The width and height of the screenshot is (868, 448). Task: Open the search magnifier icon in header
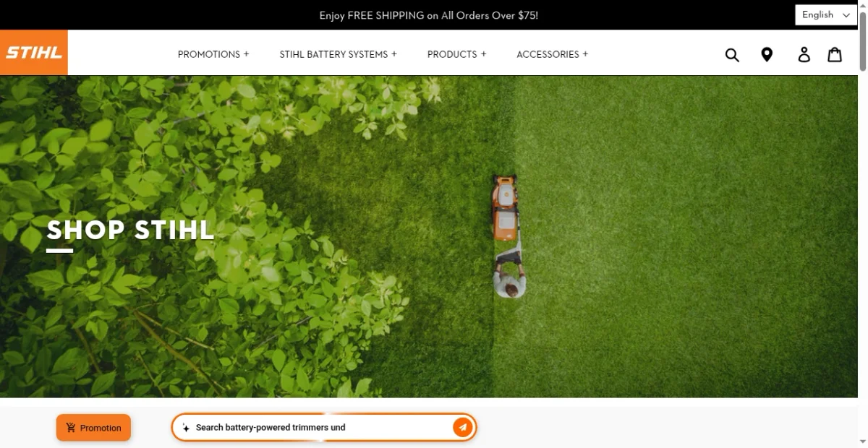(732, 55)
